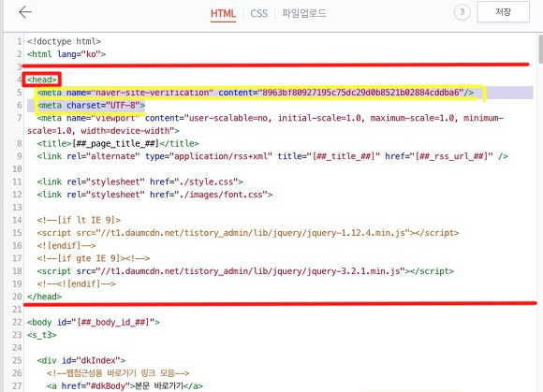Click the <!--[if gte IE 9]> comment line

point(94,258)
